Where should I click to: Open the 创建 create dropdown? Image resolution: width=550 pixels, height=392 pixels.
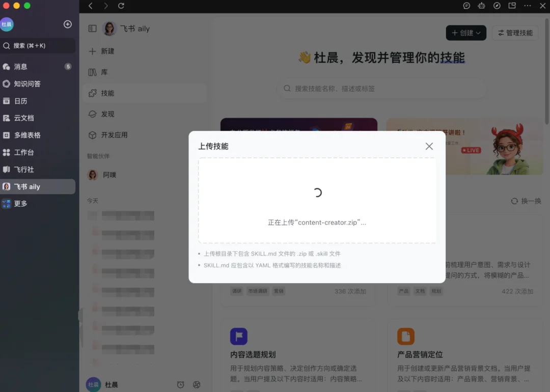pyautogui.click(x=465, y=33)
